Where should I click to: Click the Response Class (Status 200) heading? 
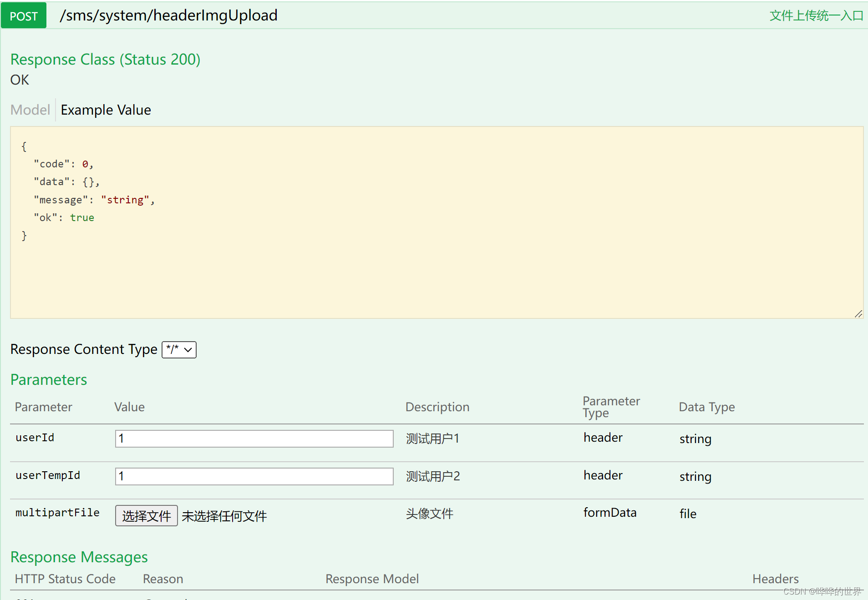point(106,59)
